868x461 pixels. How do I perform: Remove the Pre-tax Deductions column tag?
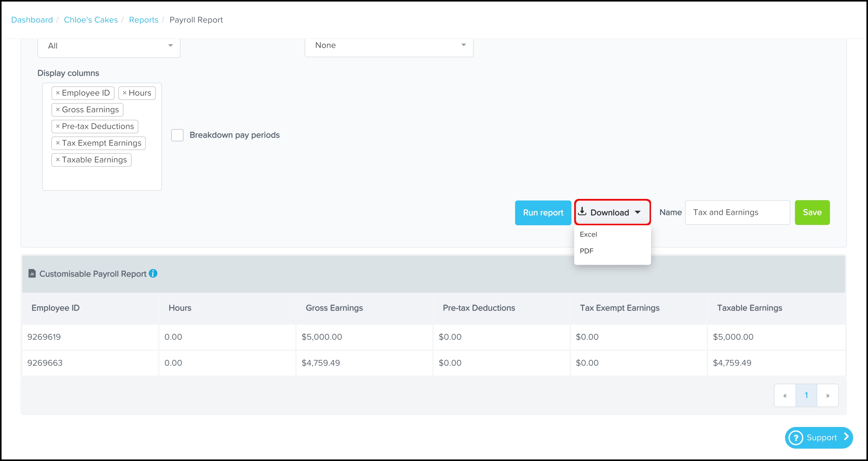58,126
